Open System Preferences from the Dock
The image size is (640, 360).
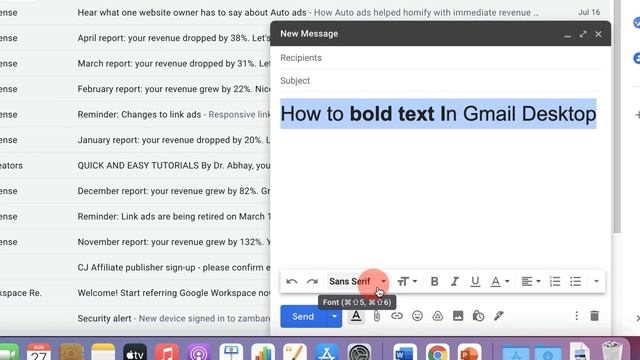click(x=359, y=352)
